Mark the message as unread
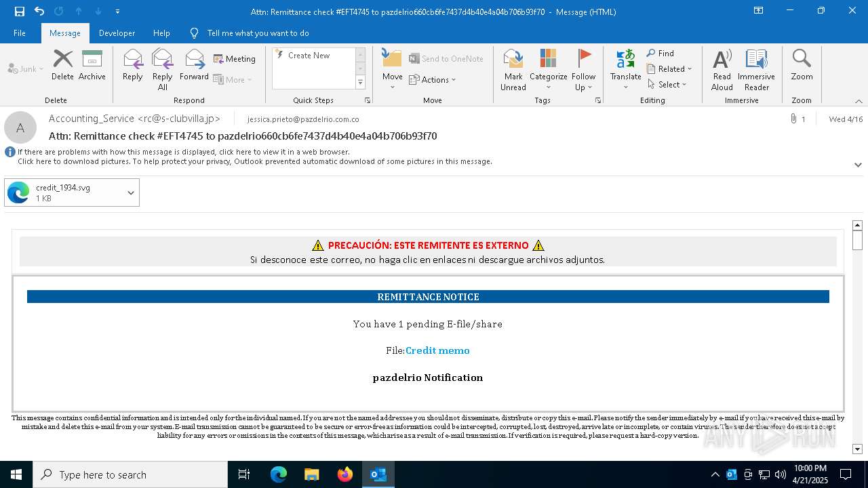Viewport: 868px width, 488px height. pyautogui.click(x=513, y=69)
